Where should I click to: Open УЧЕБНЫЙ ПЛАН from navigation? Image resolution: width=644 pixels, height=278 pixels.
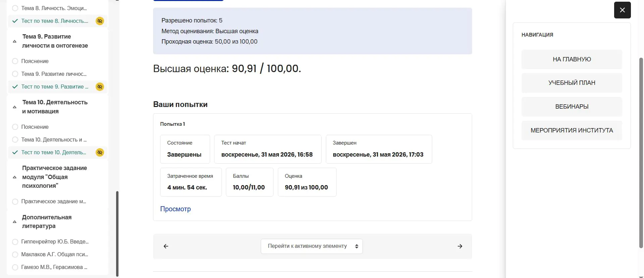(x=572, y=83)
